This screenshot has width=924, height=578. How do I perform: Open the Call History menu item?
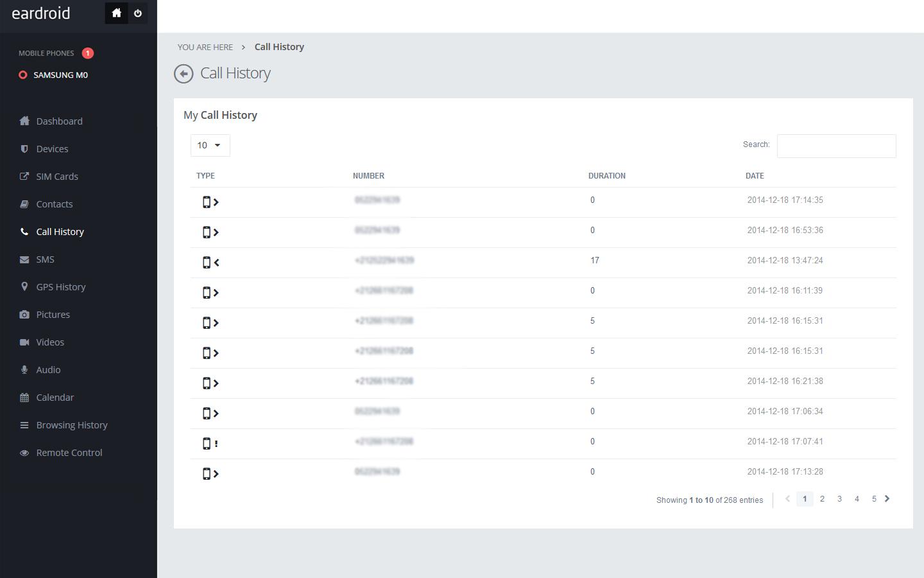(60, 232)
